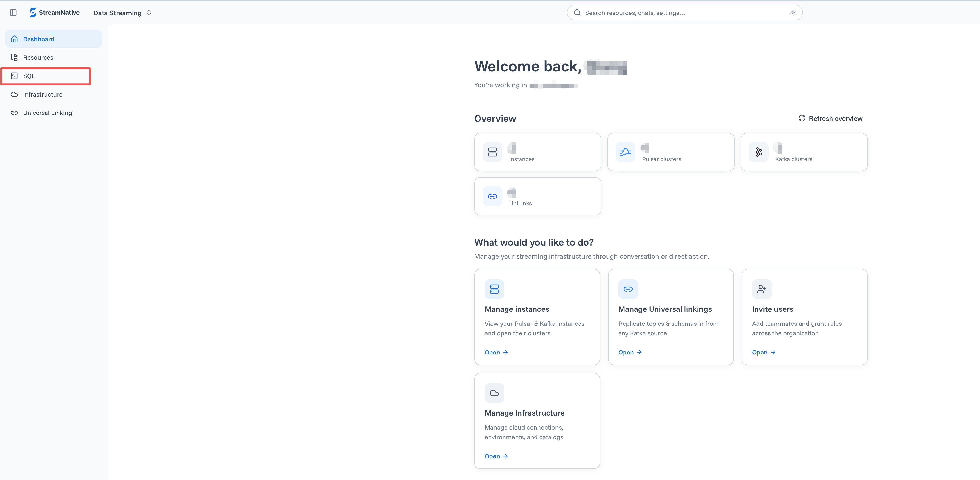Click the Manage Infrastructure cloud icon
980x480 pixels.
coord(494,393)
